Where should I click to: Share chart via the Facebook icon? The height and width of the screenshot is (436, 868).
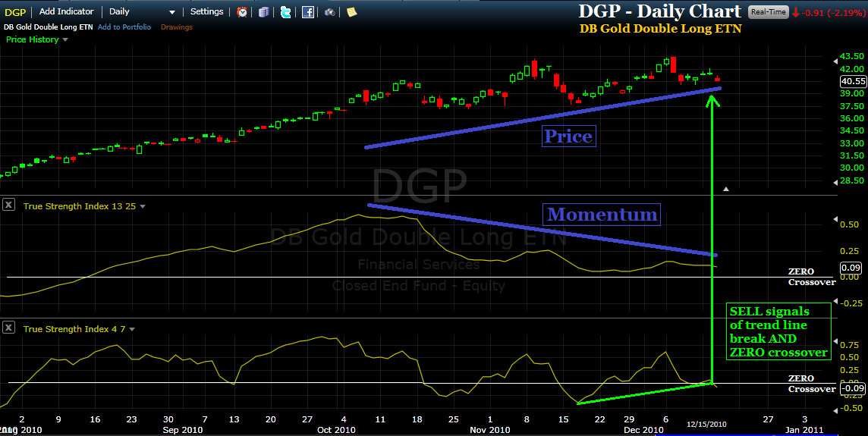(308, 11)
